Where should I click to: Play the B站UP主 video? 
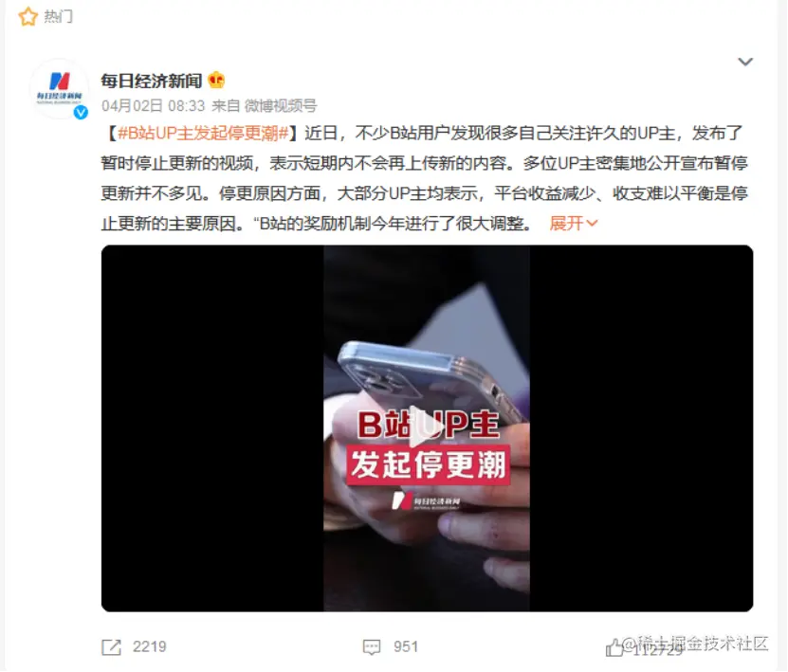click(427, 427)
